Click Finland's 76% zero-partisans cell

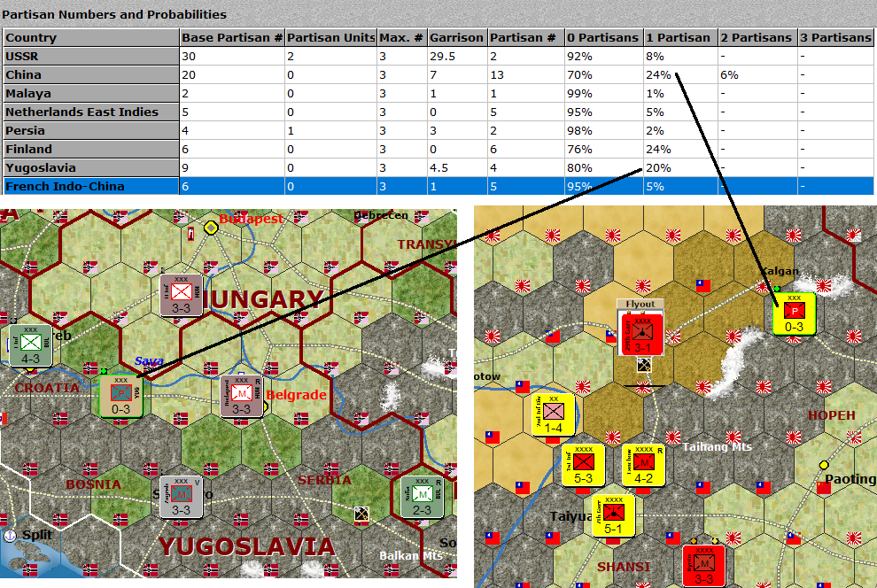pyautogui.click(x=603, y=149)
